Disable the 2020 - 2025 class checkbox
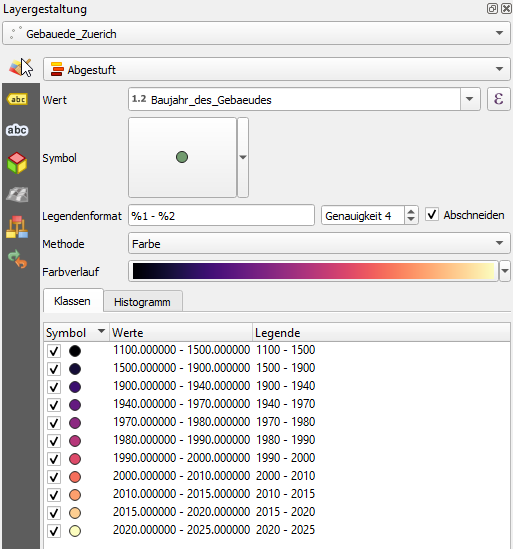The image size is (513, 549). pos(54,531)
